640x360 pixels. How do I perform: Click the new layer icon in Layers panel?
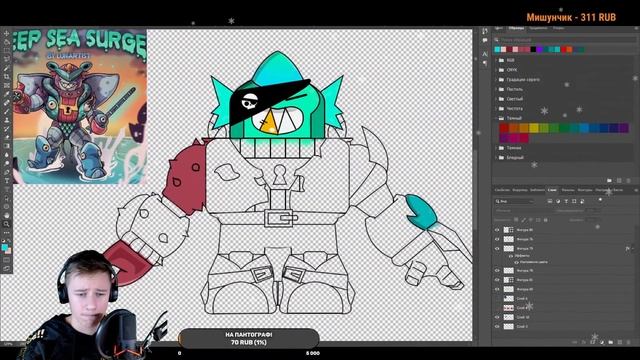(620, 342)
